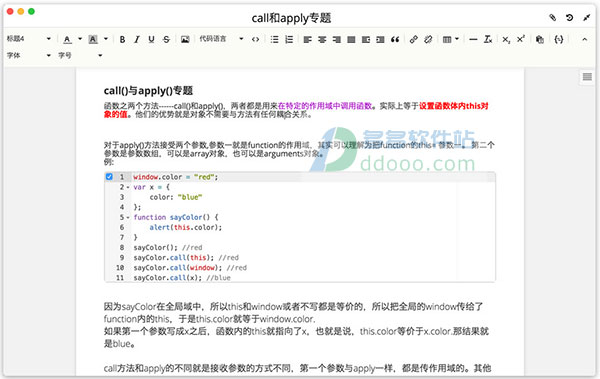Click code line alert(this.color);

coord(186,227)
